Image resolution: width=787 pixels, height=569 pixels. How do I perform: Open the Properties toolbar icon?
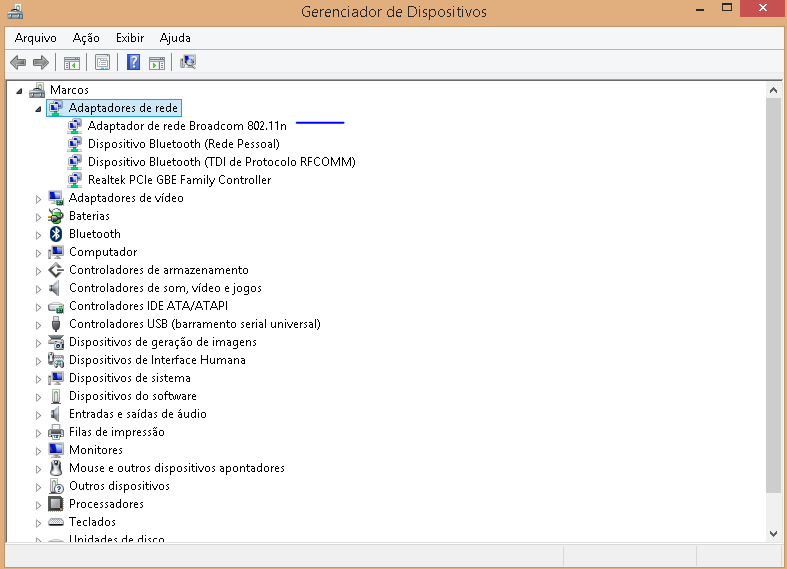pyautogui.click(x=102, y=63)
